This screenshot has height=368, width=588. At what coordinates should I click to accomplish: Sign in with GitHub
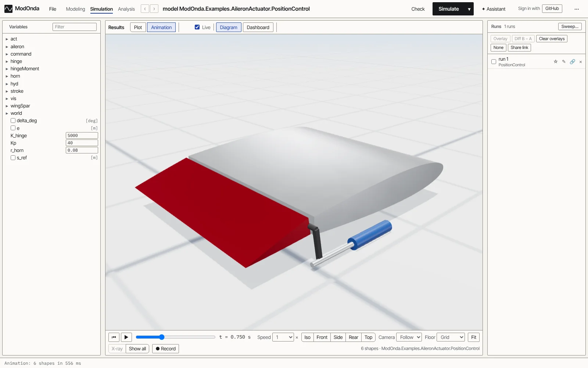(552, 8)
